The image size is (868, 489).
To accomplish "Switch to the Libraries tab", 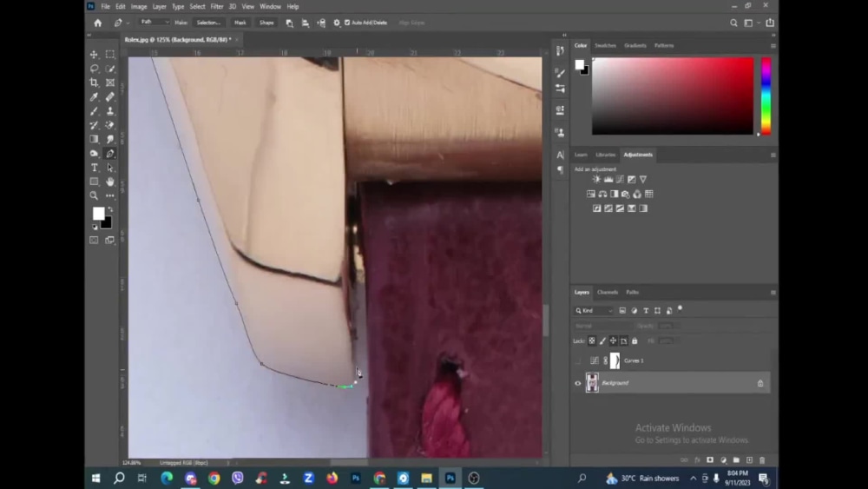I will coord(605,155).
